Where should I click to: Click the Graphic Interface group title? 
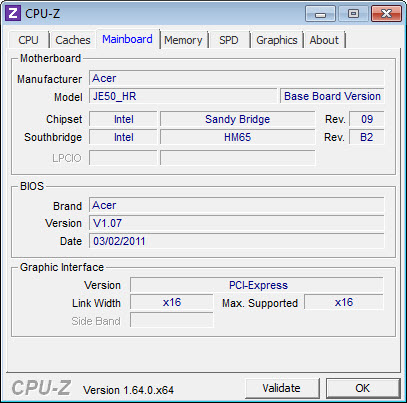tap(62, 267)
